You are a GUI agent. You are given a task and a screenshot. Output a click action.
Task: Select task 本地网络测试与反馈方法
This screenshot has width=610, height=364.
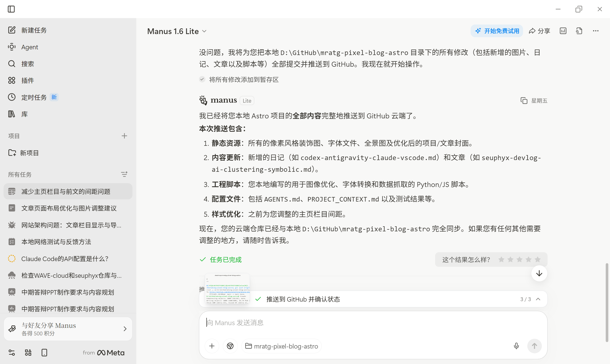click(x=68, y=242)
